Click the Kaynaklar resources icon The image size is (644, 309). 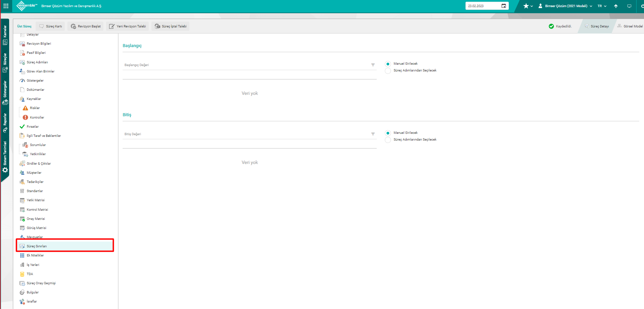[22, 99]
